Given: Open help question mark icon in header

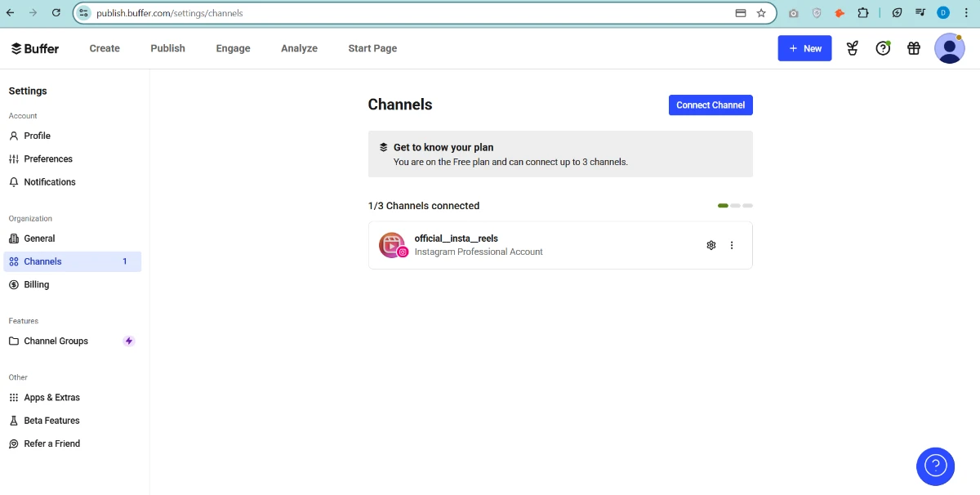Looking at the screenshot, I should (x=883, y=48).
